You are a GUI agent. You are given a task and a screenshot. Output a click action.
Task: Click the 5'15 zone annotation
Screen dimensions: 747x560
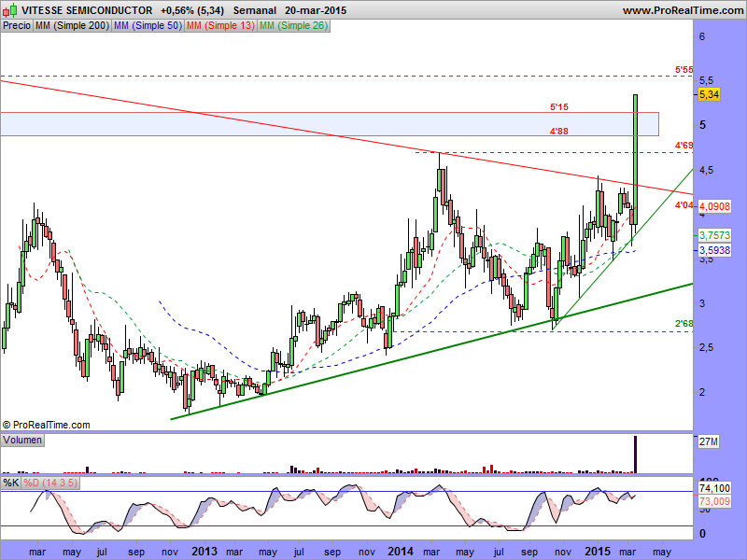(559, 107)
